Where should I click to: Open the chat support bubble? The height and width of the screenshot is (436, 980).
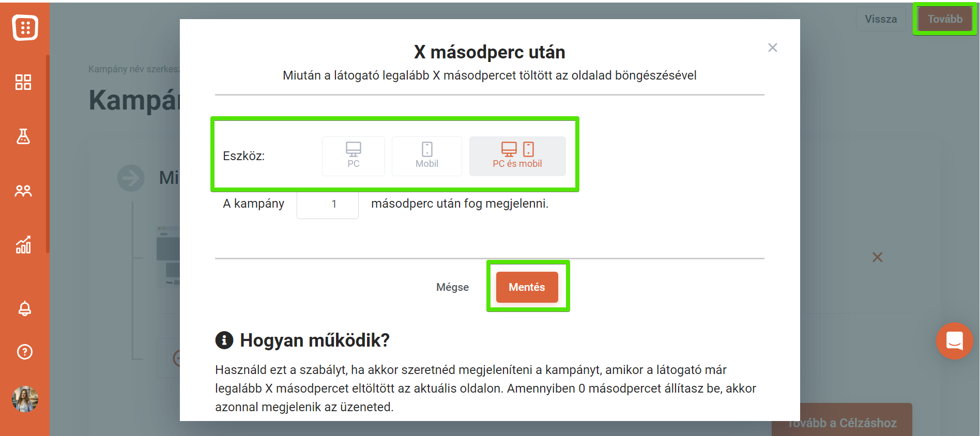[x=954, y=341]
